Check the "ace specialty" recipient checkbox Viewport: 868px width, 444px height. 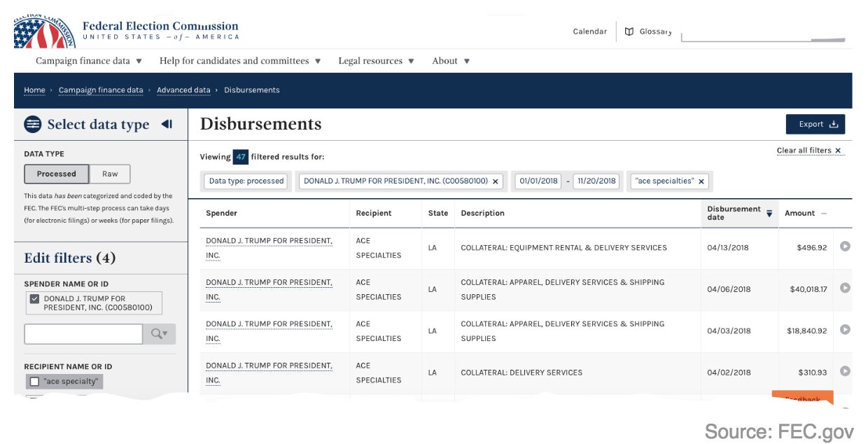[x=34, y=382]
